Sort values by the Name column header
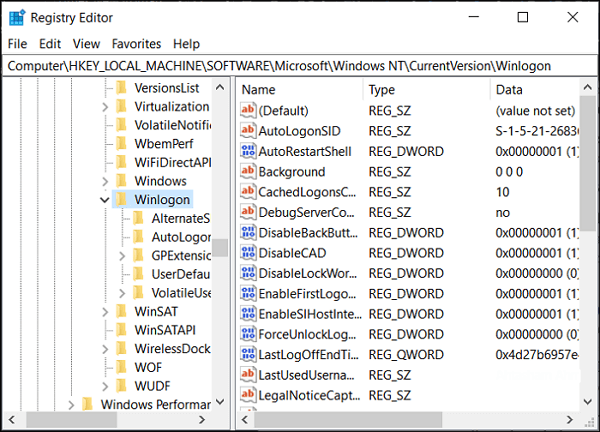This screenshot has width=600, height=432. 300,90
